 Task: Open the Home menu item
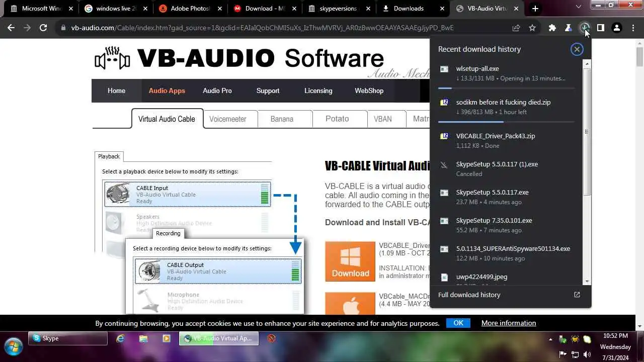pos(116,90)
